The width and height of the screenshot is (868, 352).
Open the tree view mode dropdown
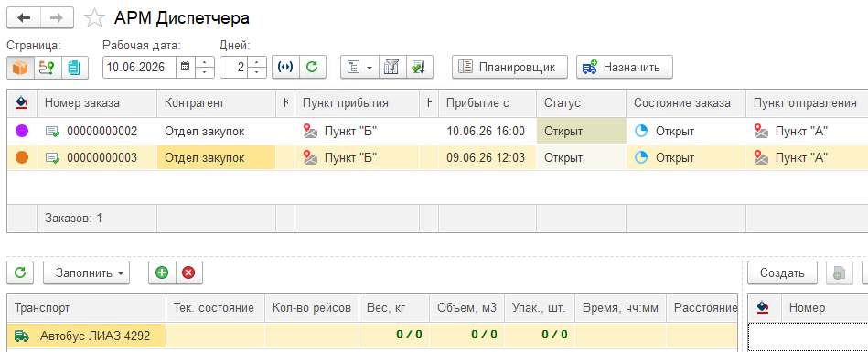click(x=359, y=68)
